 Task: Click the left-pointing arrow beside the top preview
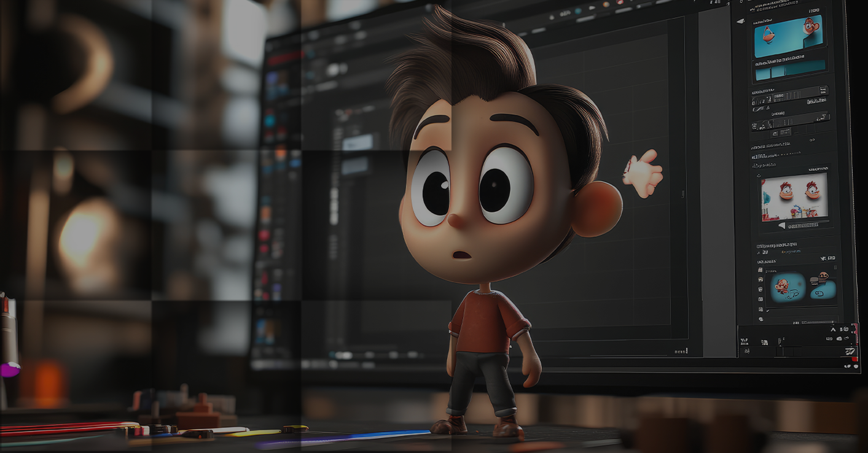point(740,21)
